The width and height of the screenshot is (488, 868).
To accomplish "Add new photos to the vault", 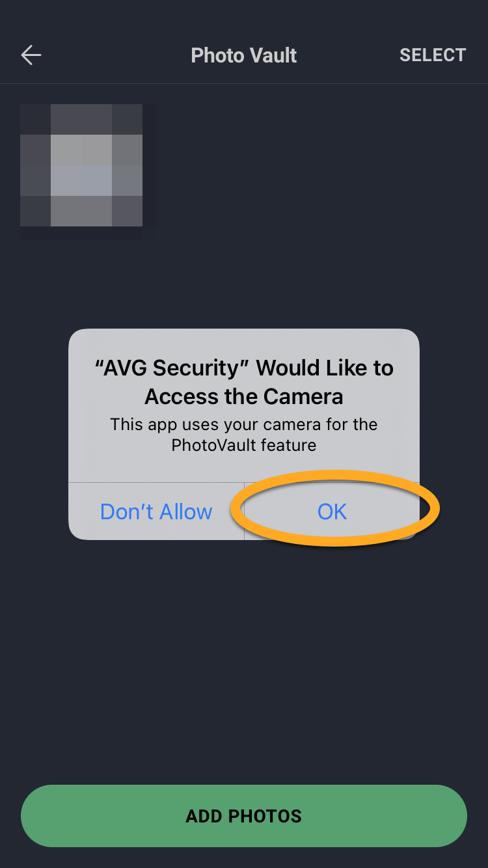I will [244, 816].
